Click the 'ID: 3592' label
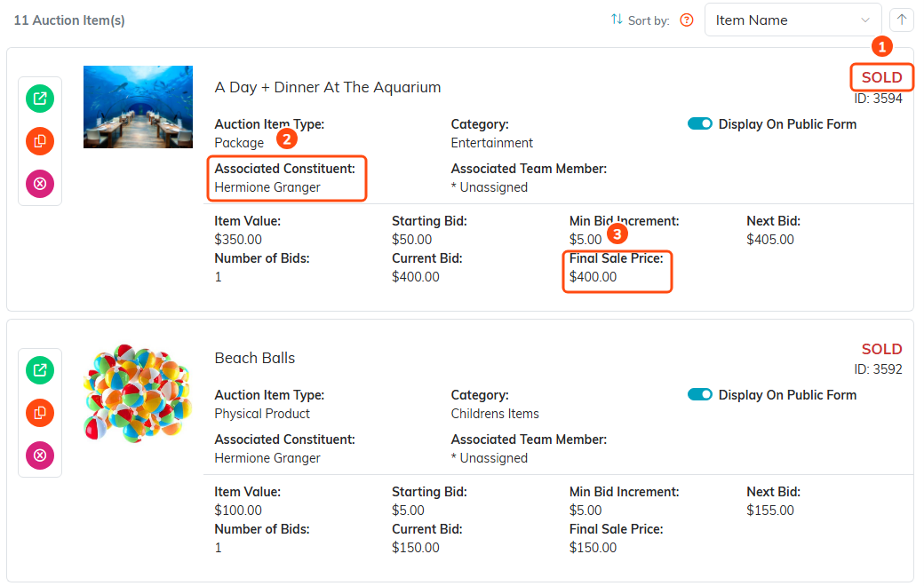 click(878, 369)
